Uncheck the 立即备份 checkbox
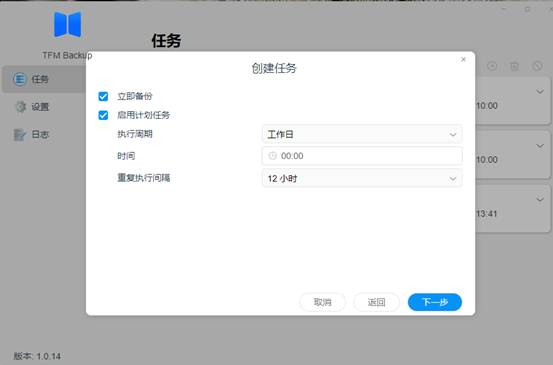 point(103,96)
